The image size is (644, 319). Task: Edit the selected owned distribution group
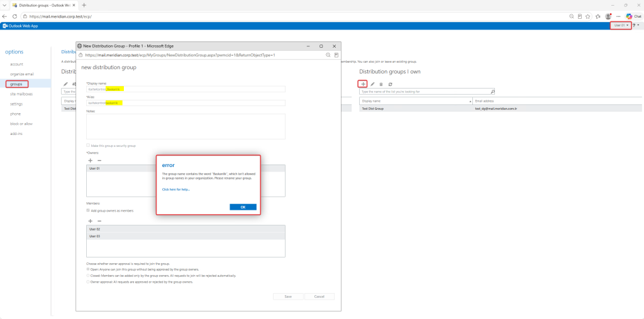[x=372, y=84]
